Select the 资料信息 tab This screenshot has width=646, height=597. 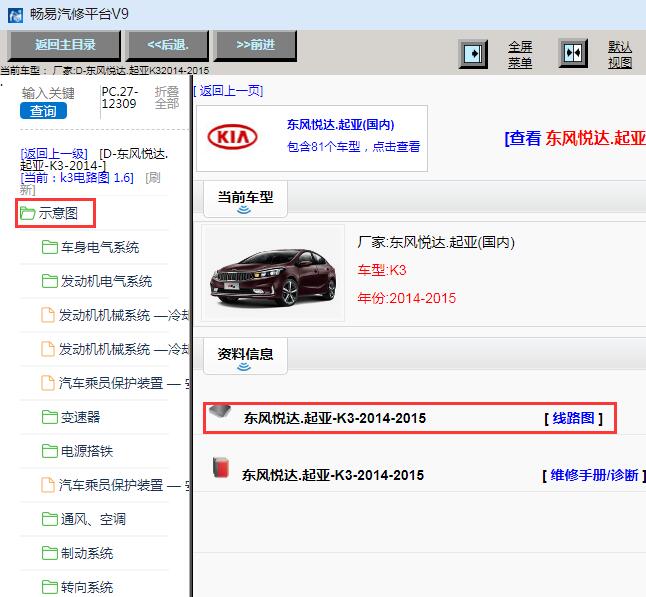[x=245, y=354]
